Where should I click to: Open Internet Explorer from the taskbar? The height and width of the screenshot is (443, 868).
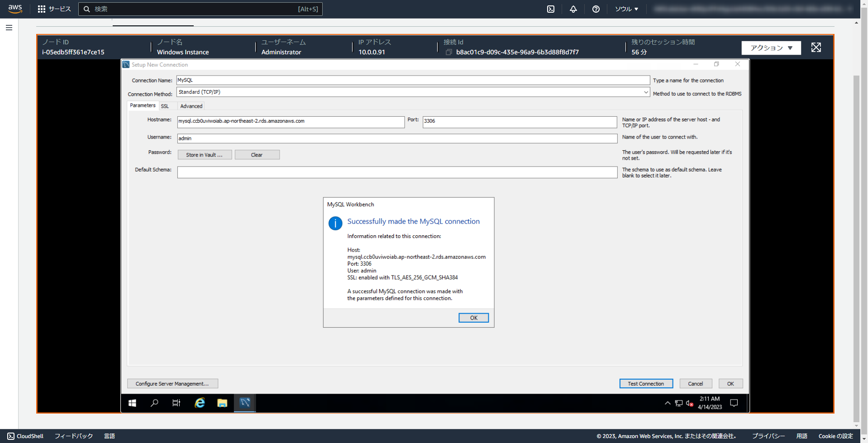[x=199, y=403]
